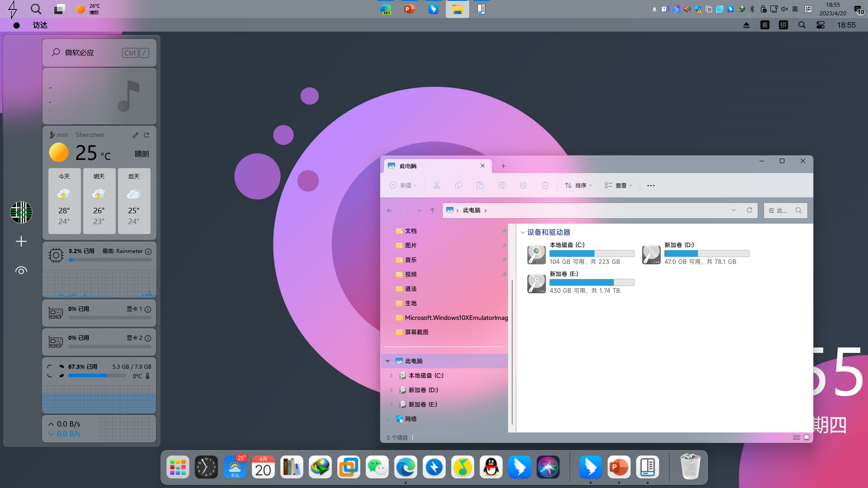Toggle Bluetooth icon in system tray

click(752, 9)
